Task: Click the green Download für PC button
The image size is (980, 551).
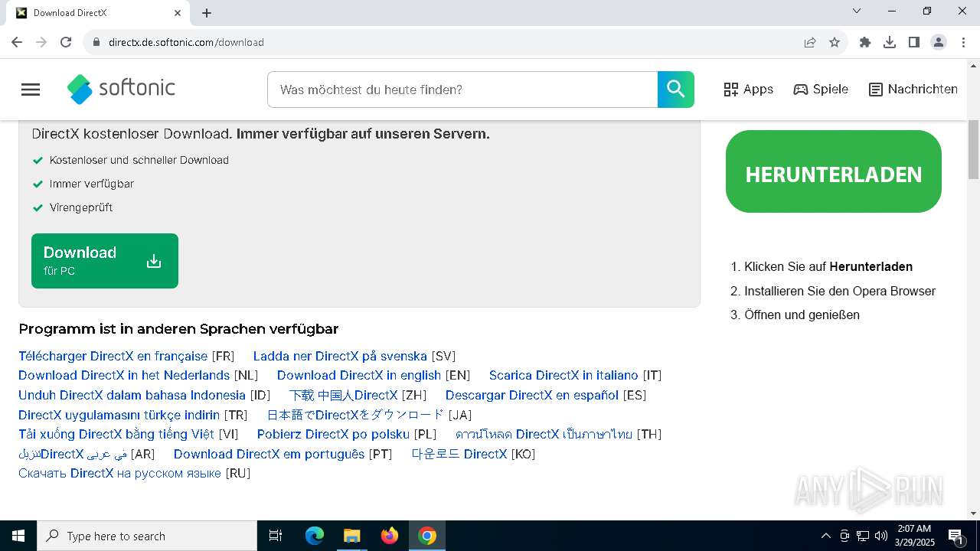Action: (105, 261)
